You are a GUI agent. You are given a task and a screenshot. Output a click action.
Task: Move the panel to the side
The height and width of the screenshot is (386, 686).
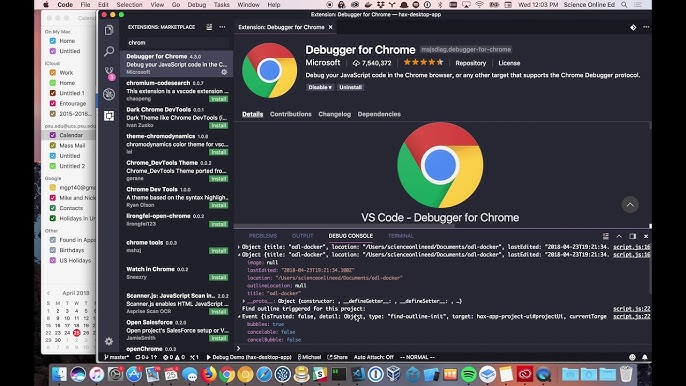point(632,236)
